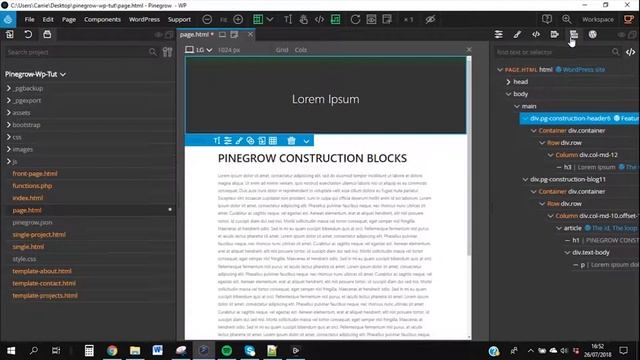The width and height of the screenshot is (640, 360).
Task: Open Chrome from the Windows taskbar
Action: (x=112, y=351)
